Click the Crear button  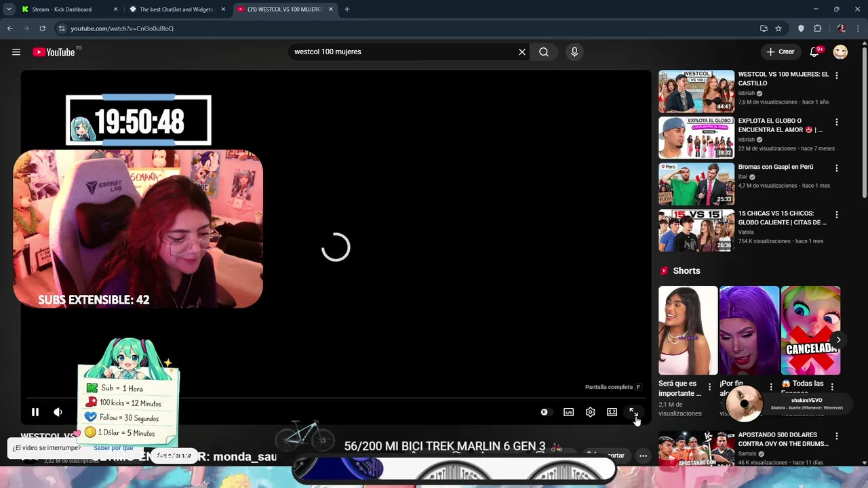tap(780, 52)
